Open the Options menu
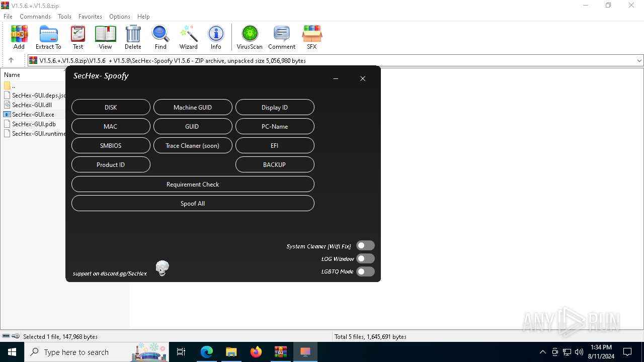Viewport: 644px width, 362px height. tap(120, 17)
